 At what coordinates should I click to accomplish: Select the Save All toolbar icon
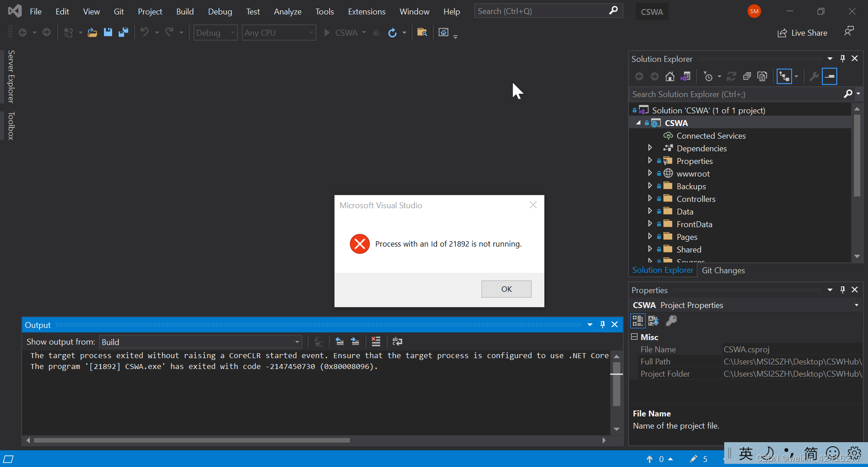123,32
